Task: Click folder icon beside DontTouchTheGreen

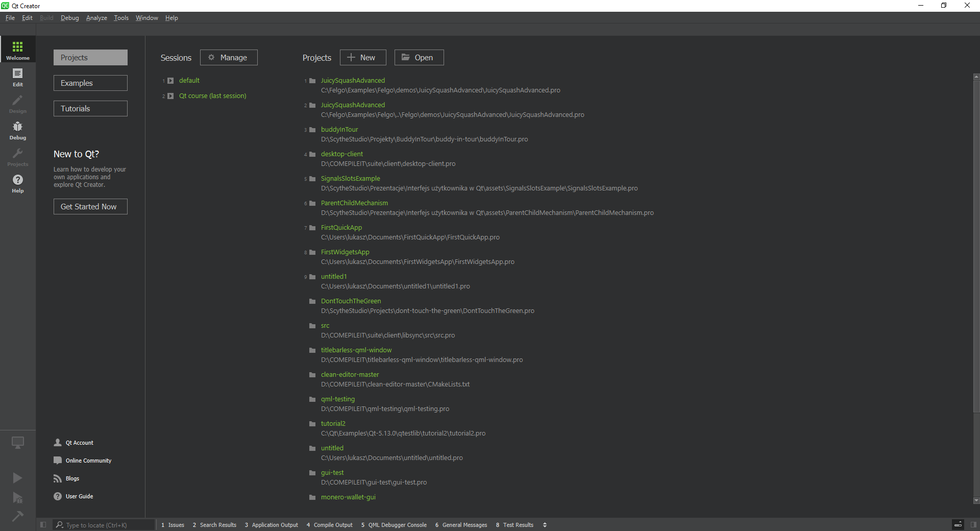Action: (x=312, y=301)
